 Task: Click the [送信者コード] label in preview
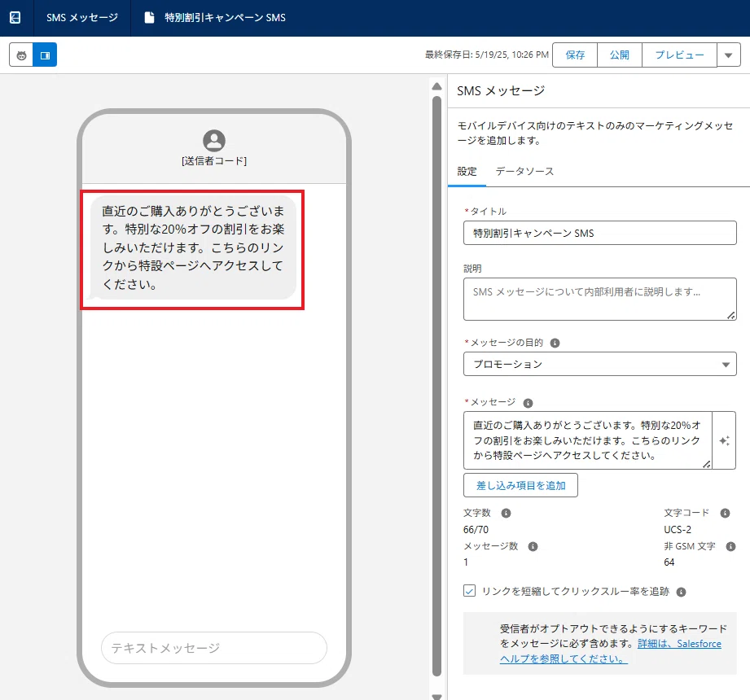[x=214, y=161]
